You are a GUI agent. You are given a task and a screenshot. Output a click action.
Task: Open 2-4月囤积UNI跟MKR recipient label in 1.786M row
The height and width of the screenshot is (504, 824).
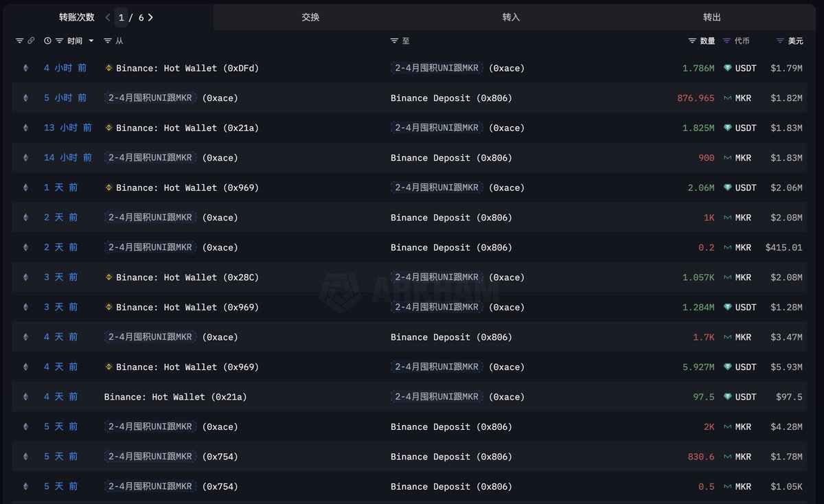click(437, 68)
